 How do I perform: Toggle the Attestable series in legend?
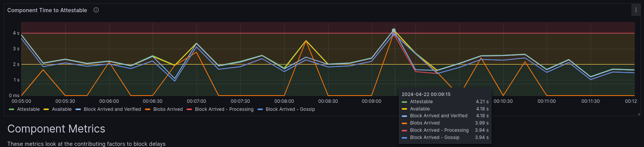(28, 109)
